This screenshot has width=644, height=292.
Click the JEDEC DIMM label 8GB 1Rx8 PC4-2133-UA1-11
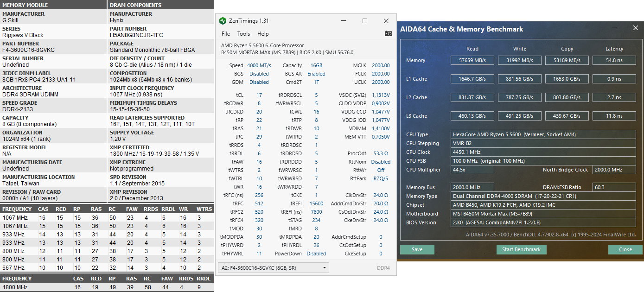pos(39,80)
